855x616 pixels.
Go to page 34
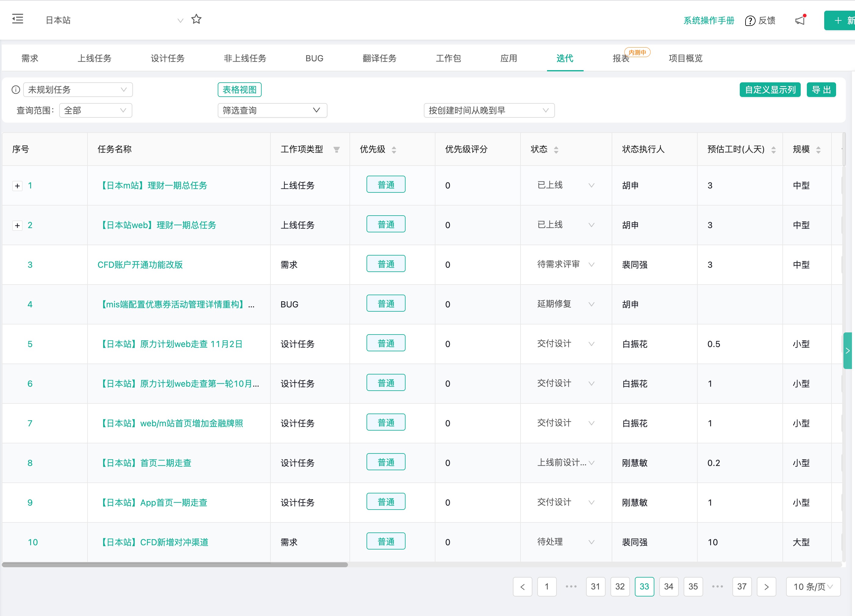pyautogui.click(x=669, y=587)
